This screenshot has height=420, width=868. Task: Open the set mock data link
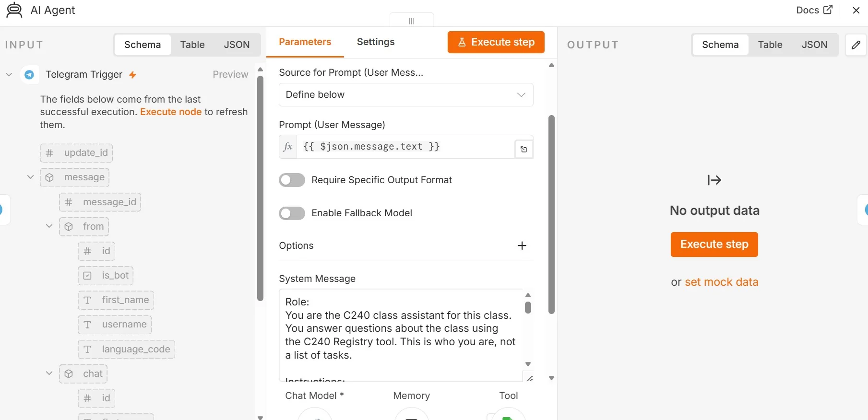click(x=721, y=282)
